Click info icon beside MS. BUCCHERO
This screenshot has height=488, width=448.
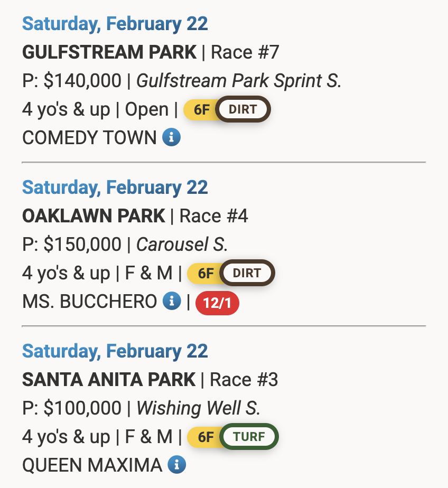[171, 302]
